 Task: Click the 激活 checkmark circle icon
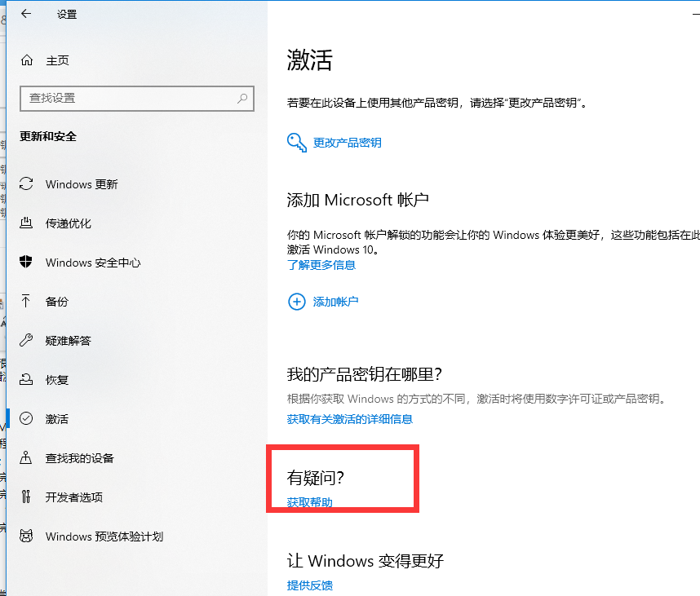point(26,418)
